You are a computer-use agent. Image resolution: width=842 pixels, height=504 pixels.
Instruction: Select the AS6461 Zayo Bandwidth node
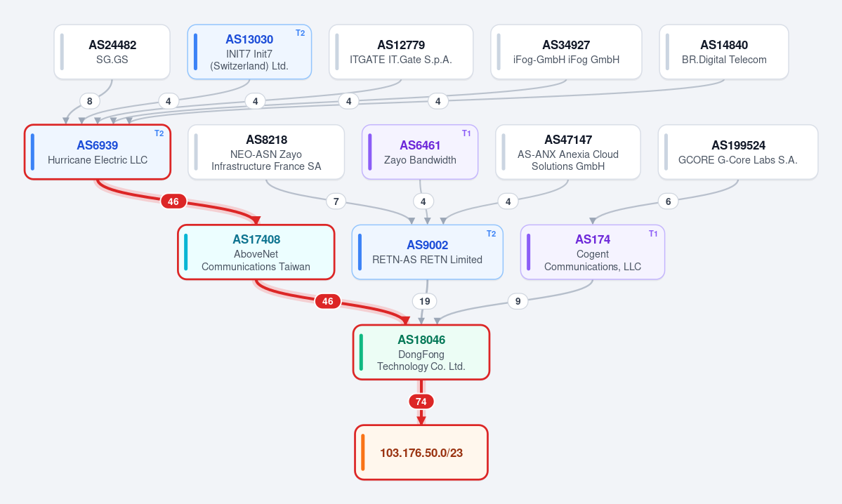pos(420,152)
